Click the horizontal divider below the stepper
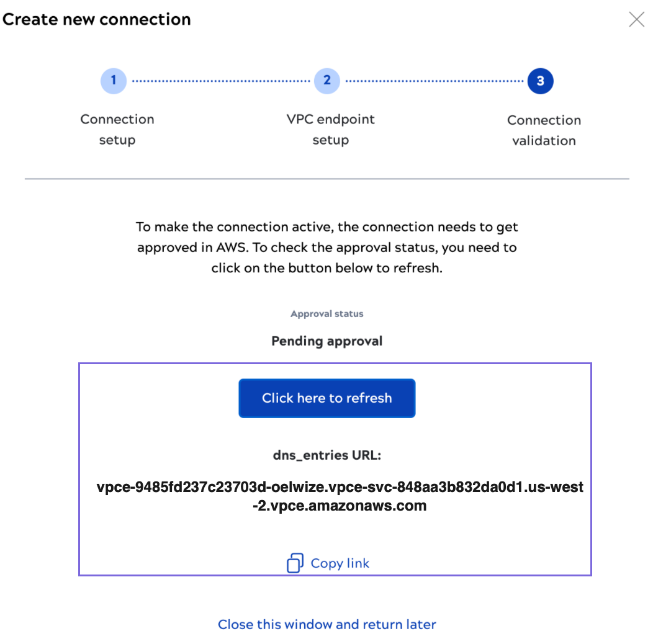 click(x=326, y=179)
